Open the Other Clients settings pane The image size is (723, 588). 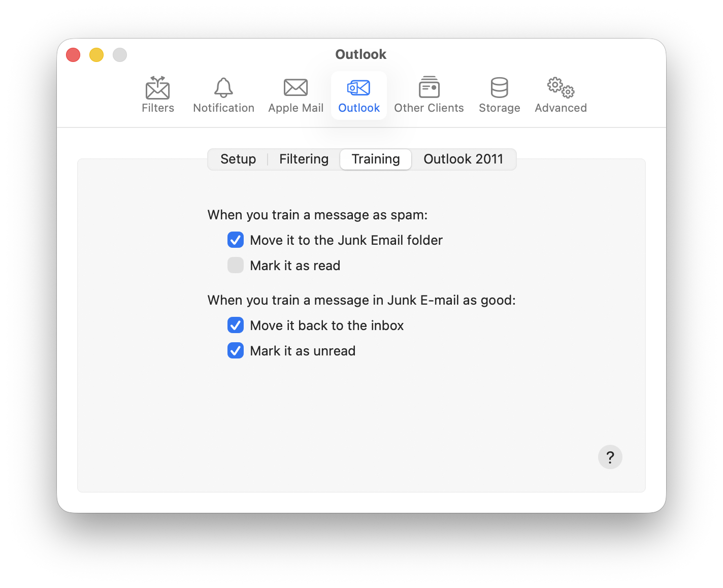click(x=429, y=94)
